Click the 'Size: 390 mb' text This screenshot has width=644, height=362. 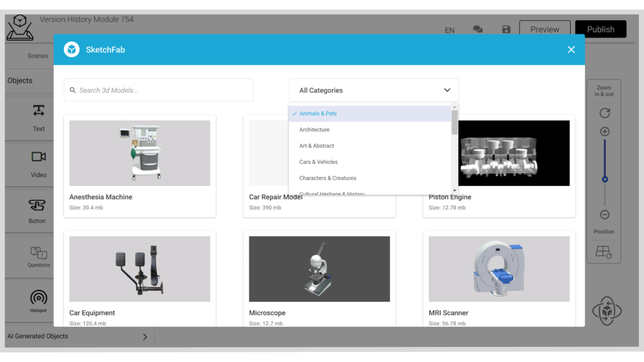(x=265, y=208)
